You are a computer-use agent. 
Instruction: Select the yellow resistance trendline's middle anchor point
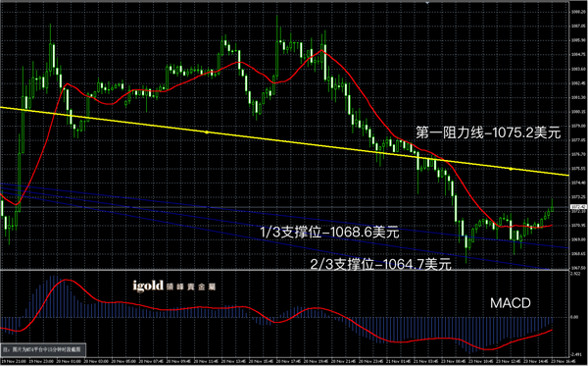pos(206,132)
